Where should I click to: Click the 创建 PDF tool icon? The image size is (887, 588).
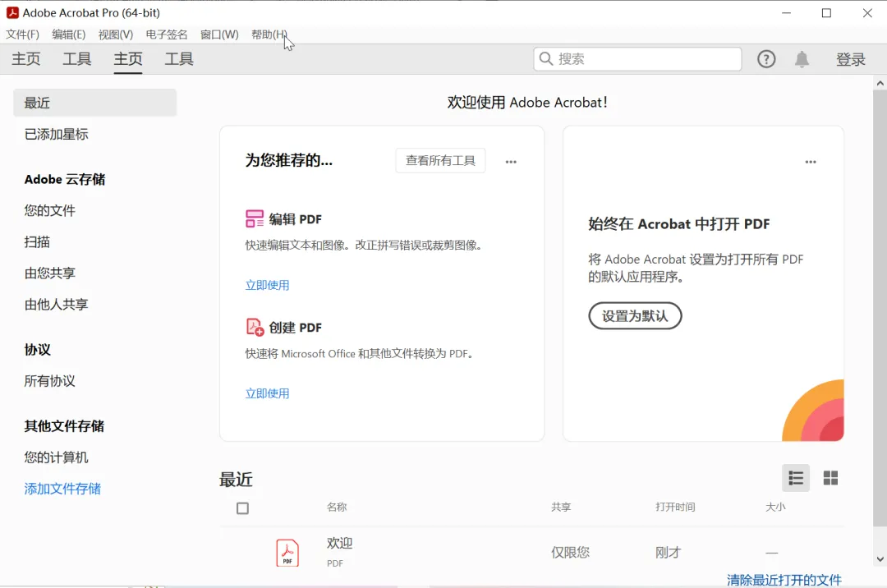pyautogui.click(x=255, y=327)
